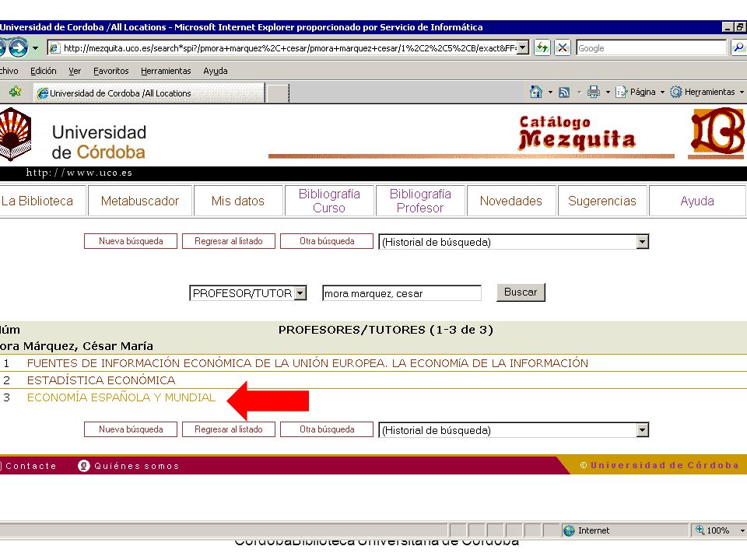
Task: Click the PROFESORES/TUTORES (1-3 de 3) header
Action: click(385, 330)
